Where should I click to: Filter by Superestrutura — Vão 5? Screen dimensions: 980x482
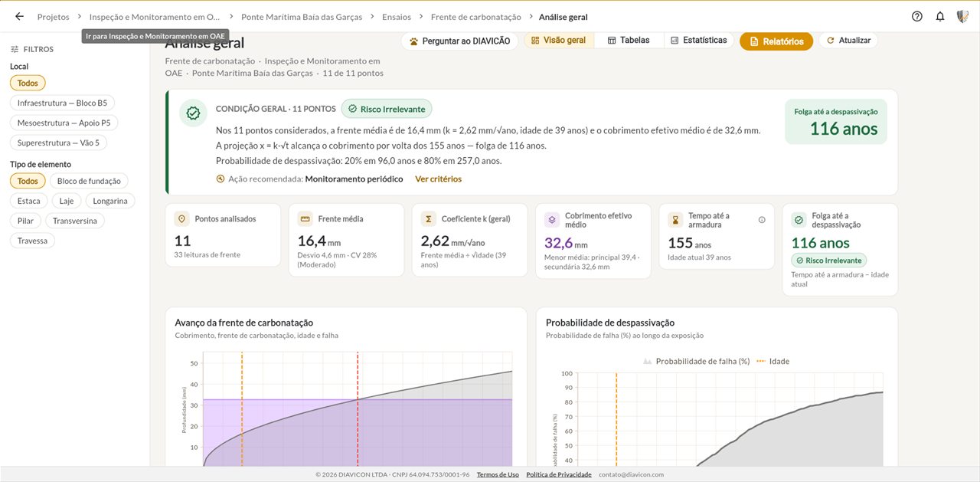point(58,143)
